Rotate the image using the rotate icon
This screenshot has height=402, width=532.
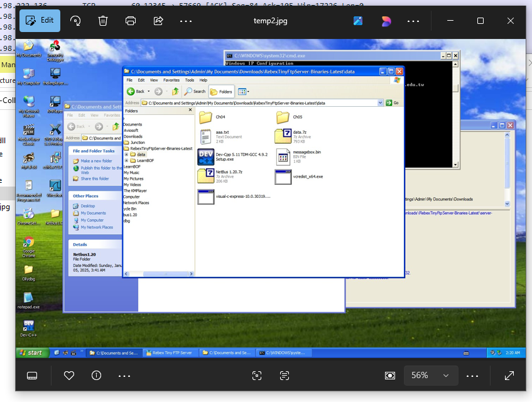click(x=76, y=20)
